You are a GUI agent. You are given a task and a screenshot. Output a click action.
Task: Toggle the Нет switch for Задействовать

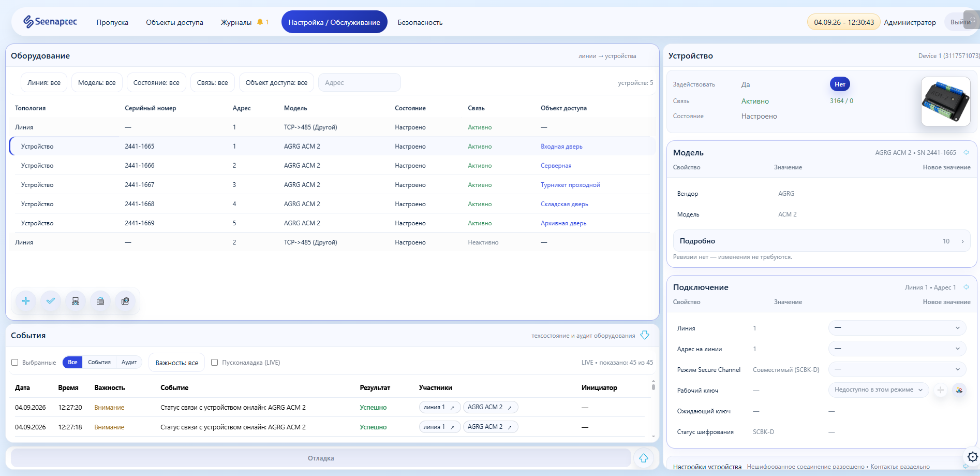[840, 84]
